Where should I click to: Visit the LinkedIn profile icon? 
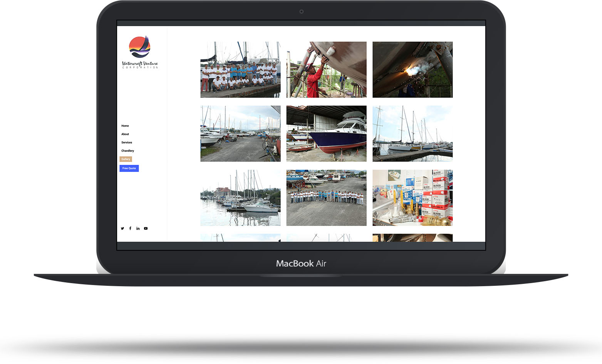[x=138, y=228]
